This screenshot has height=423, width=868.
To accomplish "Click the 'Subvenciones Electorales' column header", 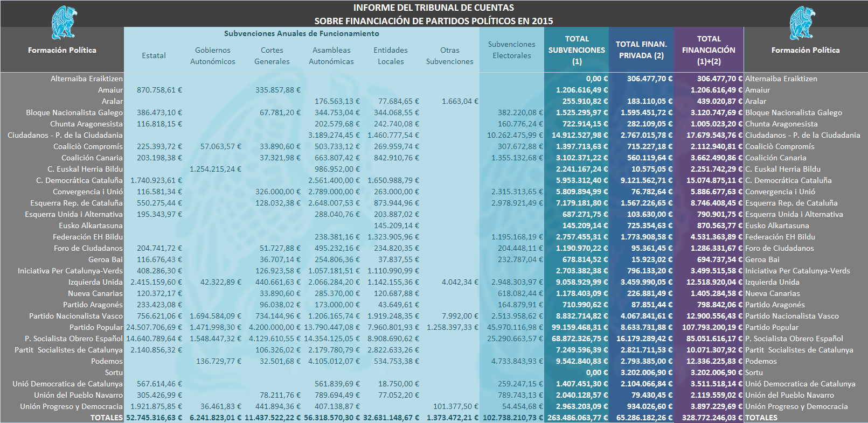I will [x=512, y=50].
